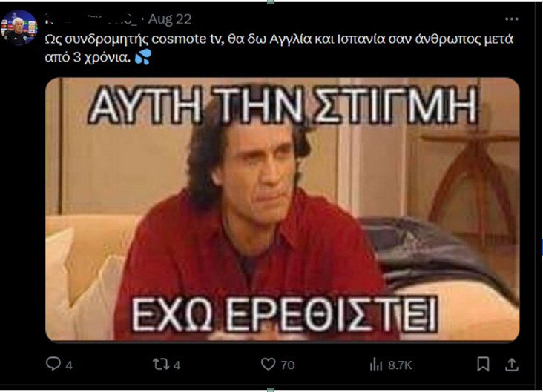The height and width of the screenshot is (392, 543).
Task: Click the Aug 22 timestamp link
Action: point(170,19)
